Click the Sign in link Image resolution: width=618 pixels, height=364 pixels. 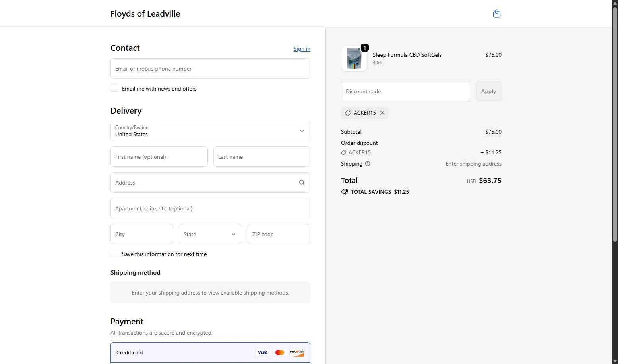point(302,49)
